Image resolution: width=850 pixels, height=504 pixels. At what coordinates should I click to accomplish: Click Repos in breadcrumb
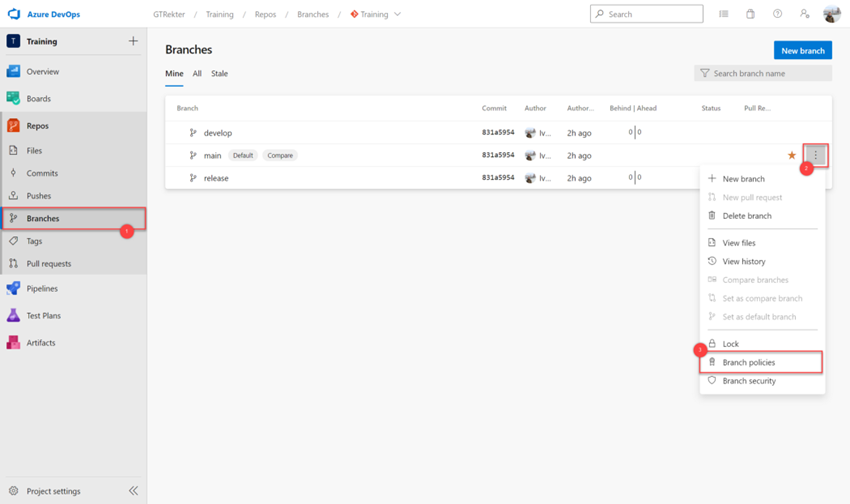266,14
